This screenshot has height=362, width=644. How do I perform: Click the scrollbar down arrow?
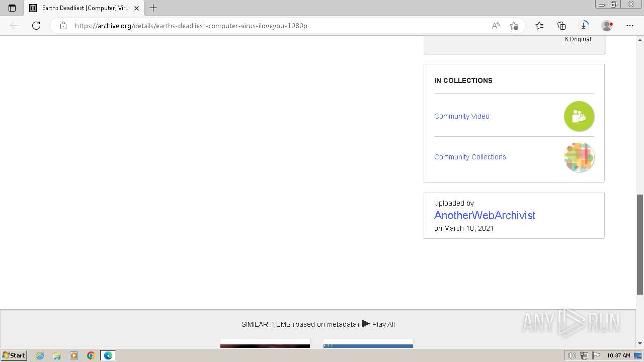click(x=640, y=343)
